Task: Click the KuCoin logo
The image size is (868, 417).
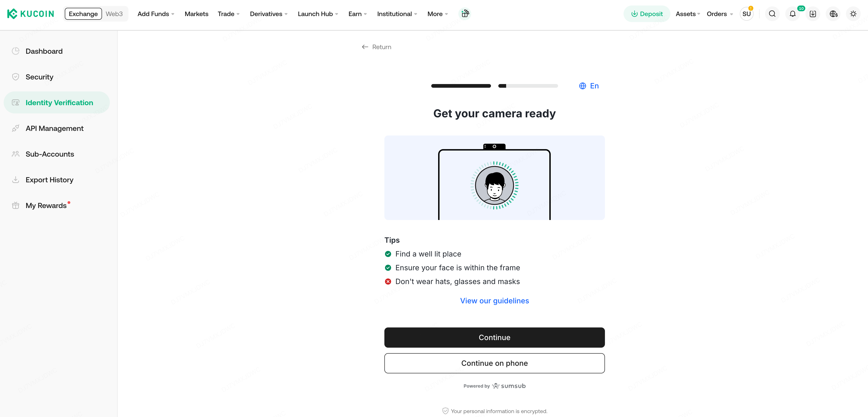Action: pyautogui.click(x=30, y=14)
